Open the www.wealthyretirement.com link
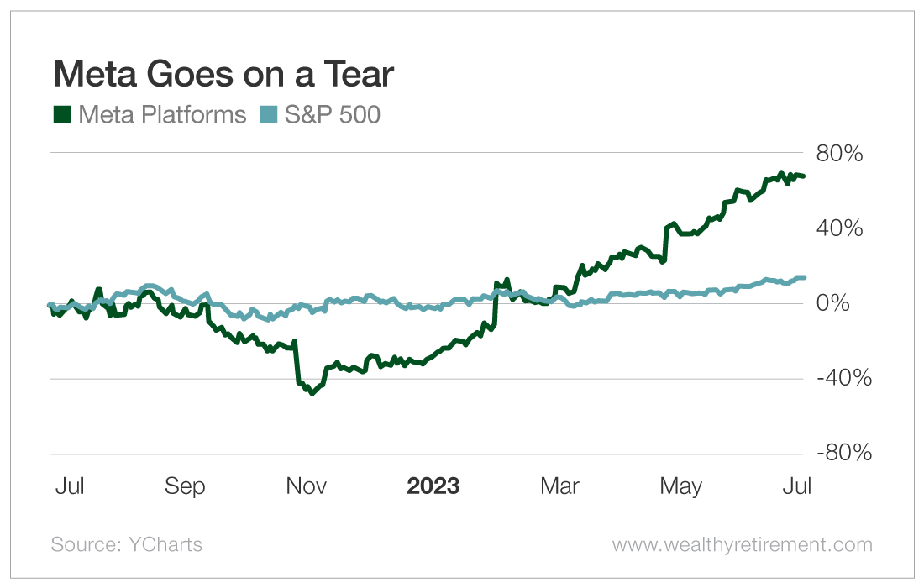924x588 pixels. pos(742,544)
